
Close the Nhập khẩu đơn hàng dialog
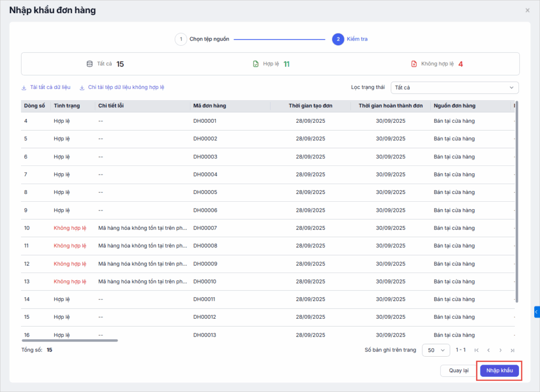tap(527, 10)
